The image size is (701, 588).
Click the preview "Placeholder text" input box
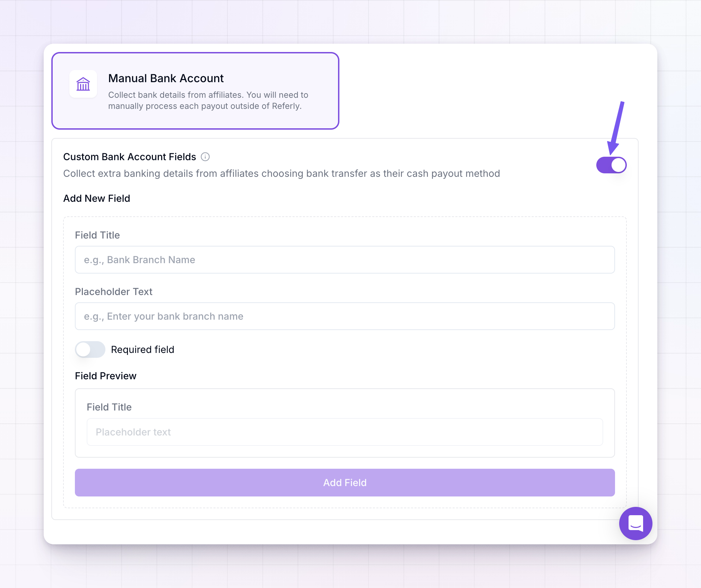[345, 432]
